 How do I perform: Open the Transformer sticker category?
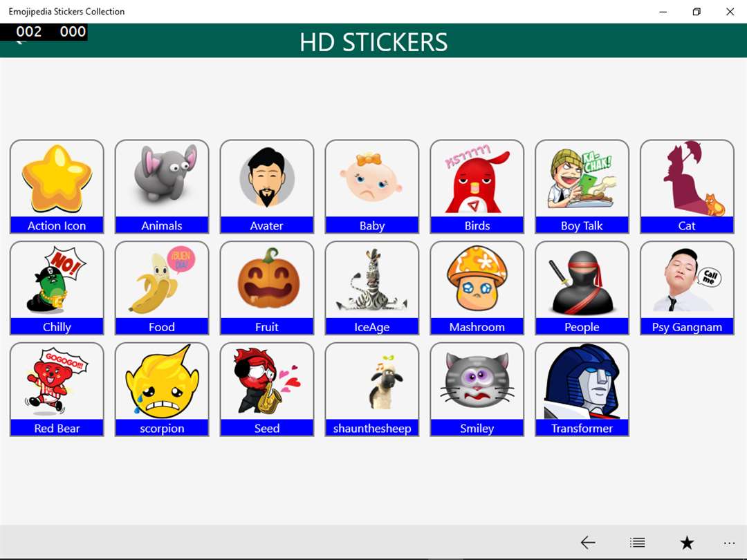click(582, 389)
